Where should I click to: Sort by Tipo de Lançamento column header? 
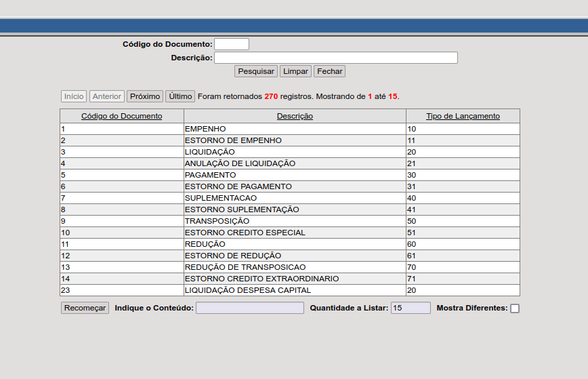463,116
